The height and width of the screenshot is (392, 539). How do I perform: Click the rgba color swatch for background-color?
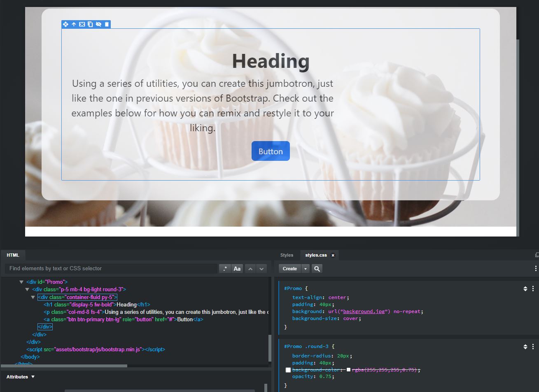click(348, 370)
